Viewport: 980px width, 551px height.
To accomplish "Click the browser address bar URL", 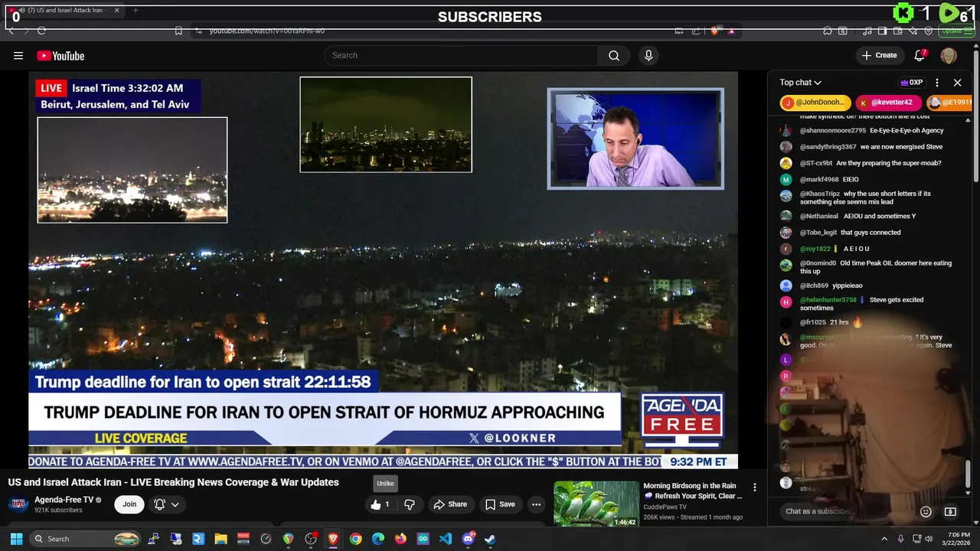I will (267, 31).
